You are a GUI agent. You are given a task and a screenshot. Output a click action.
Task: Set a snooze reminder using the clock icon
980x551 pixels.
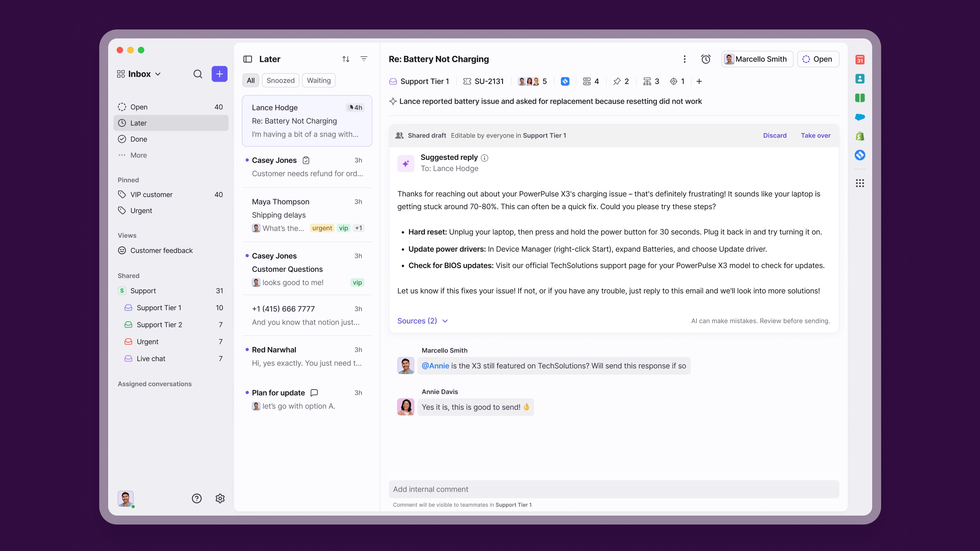pyautogui.click(x=706, y=59)
